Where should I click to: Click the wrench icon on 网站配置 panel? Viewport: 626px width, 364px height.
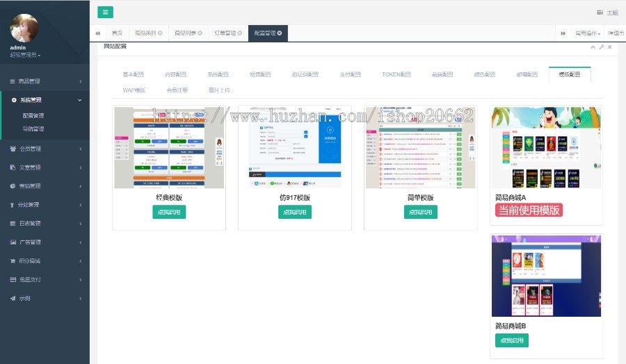pyautogui.click(x=601, y=47)
